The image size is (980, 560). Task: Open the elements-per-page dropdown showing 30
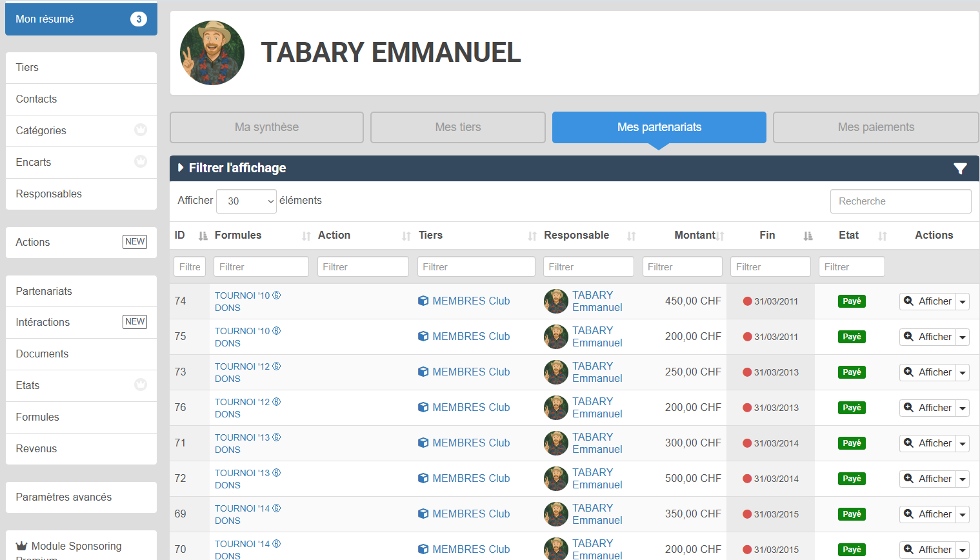[x=246, y=201]
